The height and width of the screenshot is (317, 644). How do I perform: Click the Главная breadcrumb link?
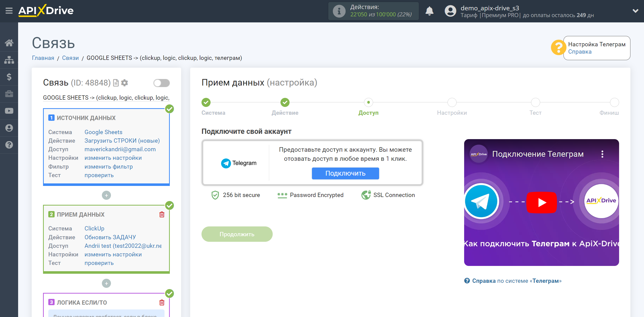pos(43,58)
